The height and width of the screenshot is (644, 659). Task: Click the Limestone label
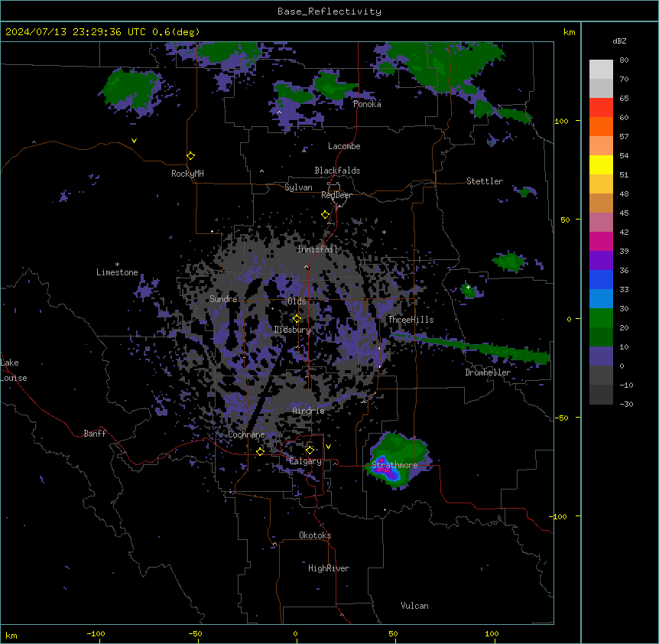click(117, 272)
